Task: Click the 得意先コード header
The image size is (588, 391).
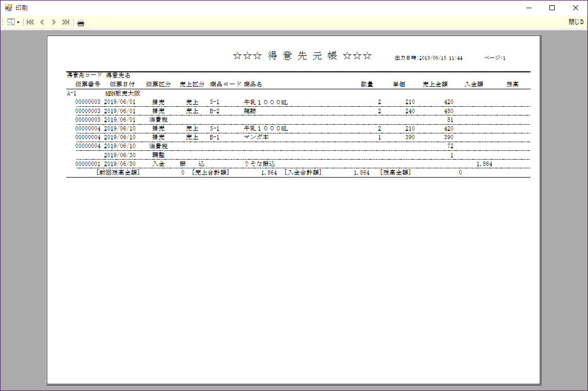Action: pos(84,75)
